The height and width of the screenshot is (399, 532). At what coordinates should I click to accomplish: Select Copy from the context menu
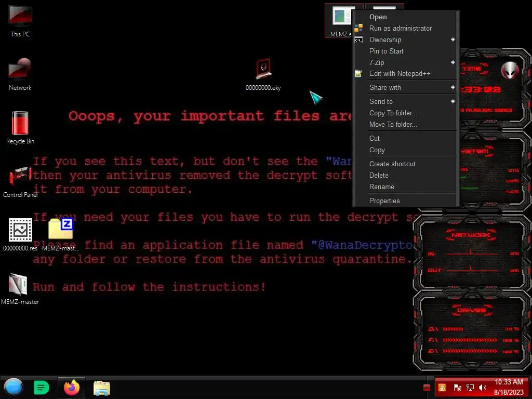405,150
